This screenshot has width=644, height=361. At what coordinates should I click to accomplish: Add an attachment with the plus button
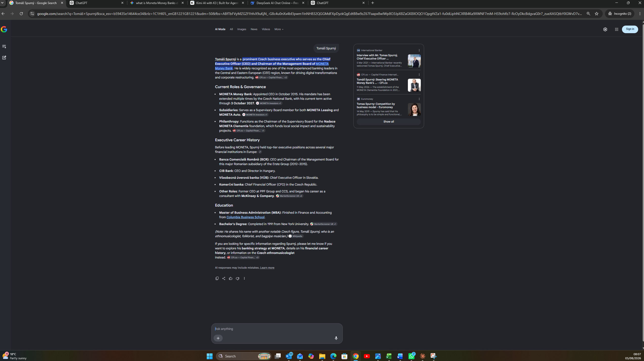[218, 338]
